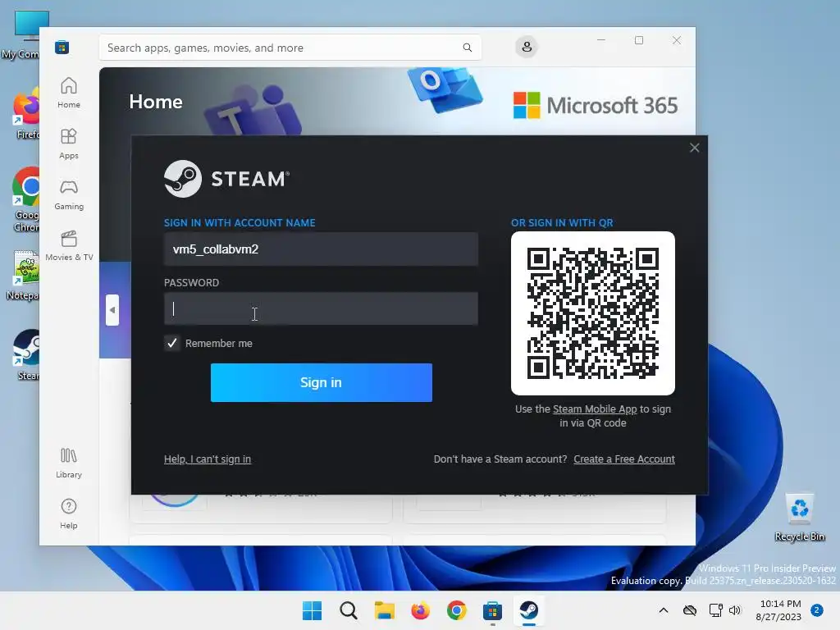Open Home in the Microsoft Store sidebar

click(69, 93)
